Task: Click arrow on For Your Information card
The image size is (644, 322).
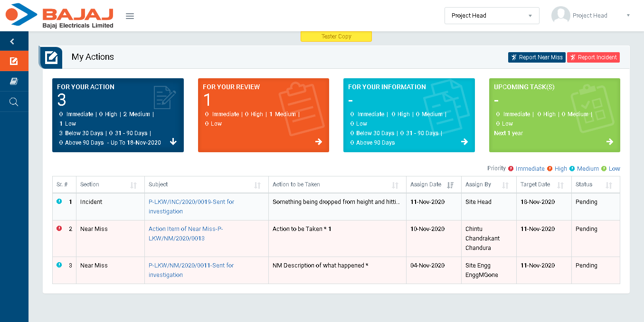Action: point(464,142)
